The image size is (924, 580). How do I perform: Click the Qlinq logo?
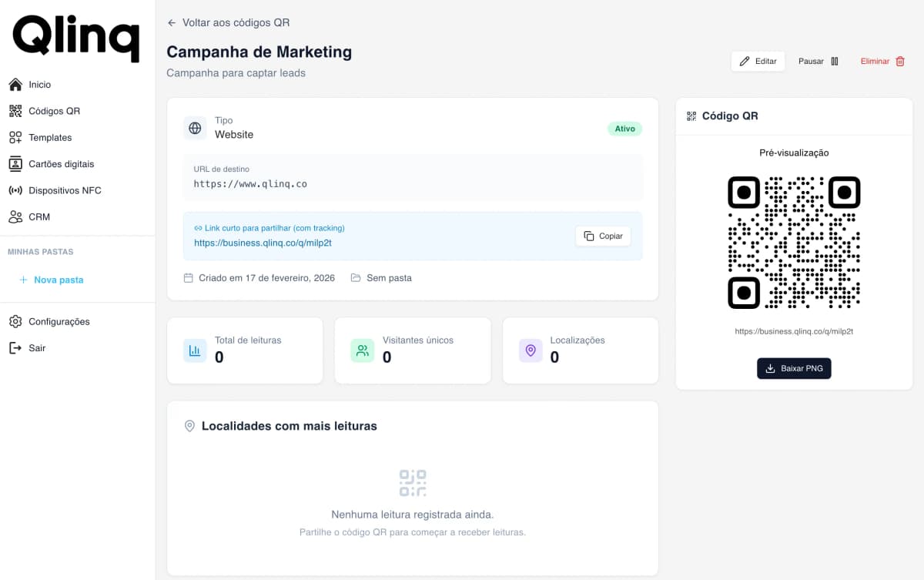pos(75,36)
